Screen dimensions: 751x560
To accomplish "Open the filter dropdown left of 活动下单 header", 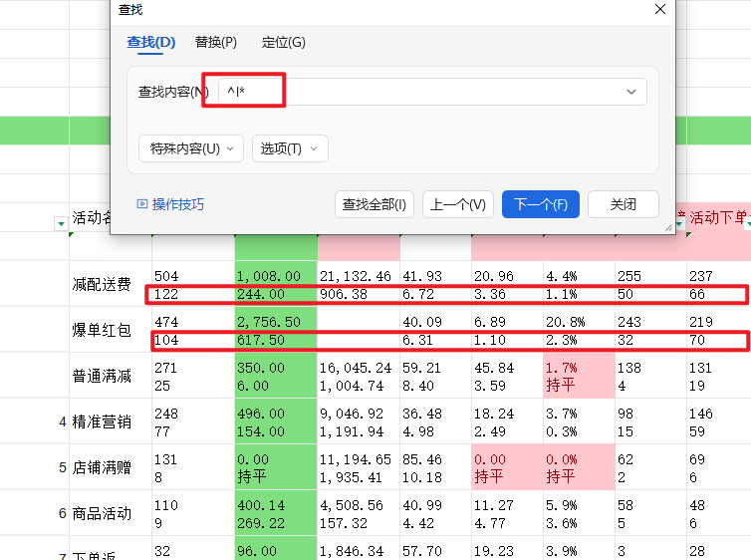I will (679, 224).
